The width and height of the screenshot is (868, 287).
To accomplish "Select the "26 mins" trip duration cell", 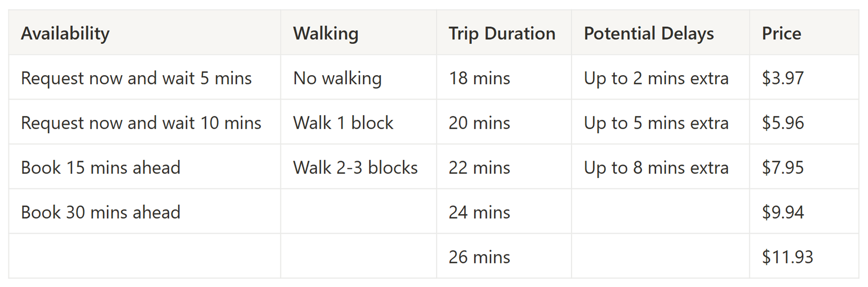I will (479, 257).
